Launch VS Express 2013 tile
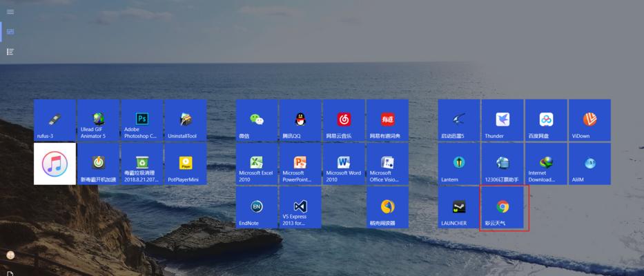 pyautogui.click(x=300, y=208)
